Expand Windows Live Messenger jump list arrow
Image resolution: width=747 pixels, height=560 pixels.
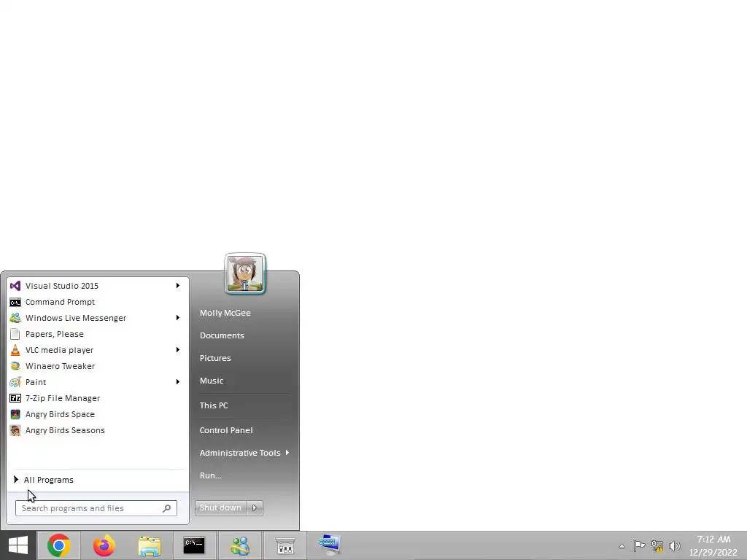pyautogui.click(x=178, y=318)
